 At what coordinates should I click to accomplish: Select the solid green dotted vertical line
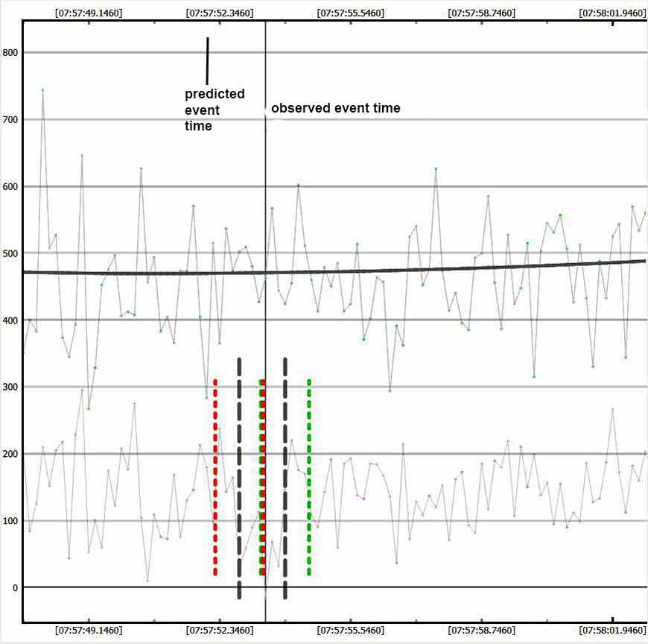pyautogui.click(x=309, y=477)
